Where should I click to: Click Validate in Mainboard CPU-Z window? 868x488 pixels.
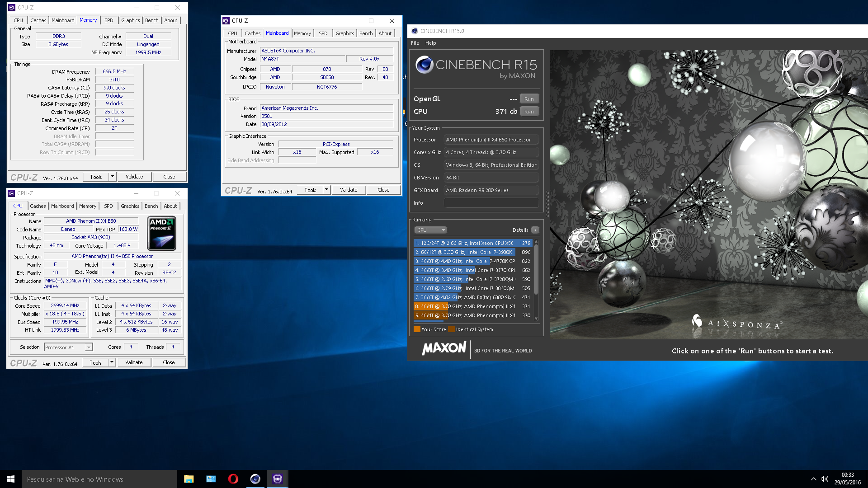pyautogui.click(x=349, y=190)
